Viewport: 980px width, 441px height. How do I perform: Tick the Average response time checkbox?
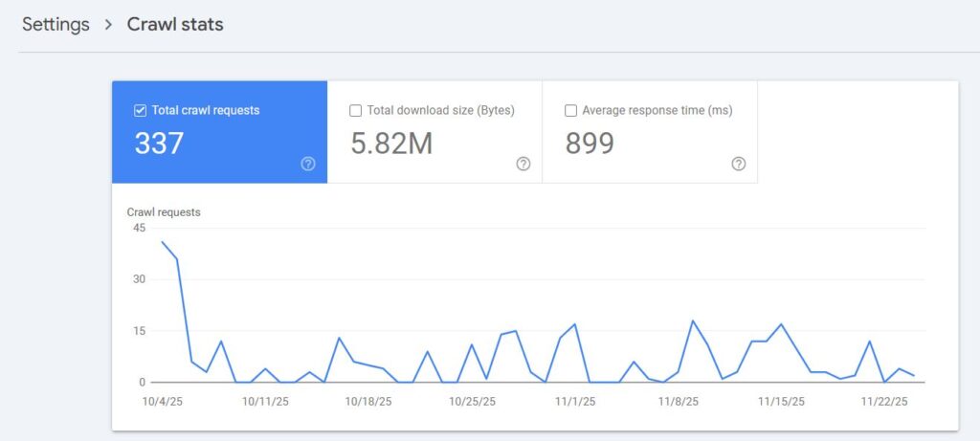[x=571, y=110]
